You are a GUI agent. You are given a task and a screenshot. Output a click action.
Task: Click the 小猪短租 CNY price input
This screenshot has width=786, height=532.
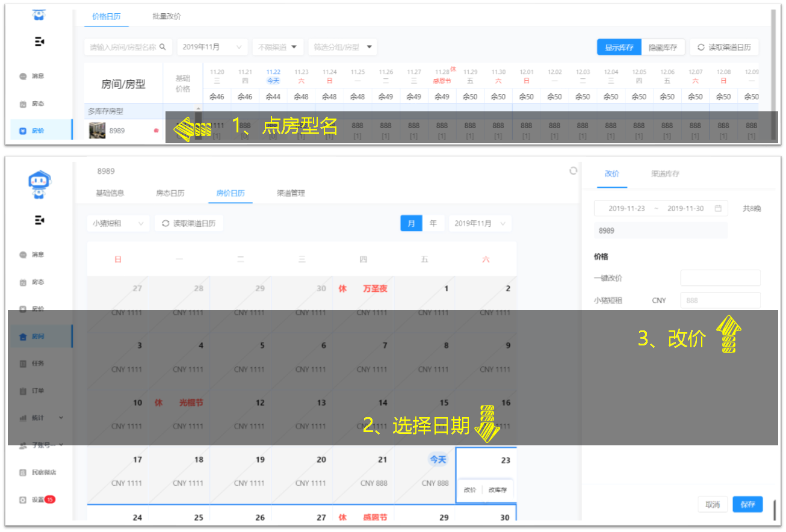coord(720,300)
